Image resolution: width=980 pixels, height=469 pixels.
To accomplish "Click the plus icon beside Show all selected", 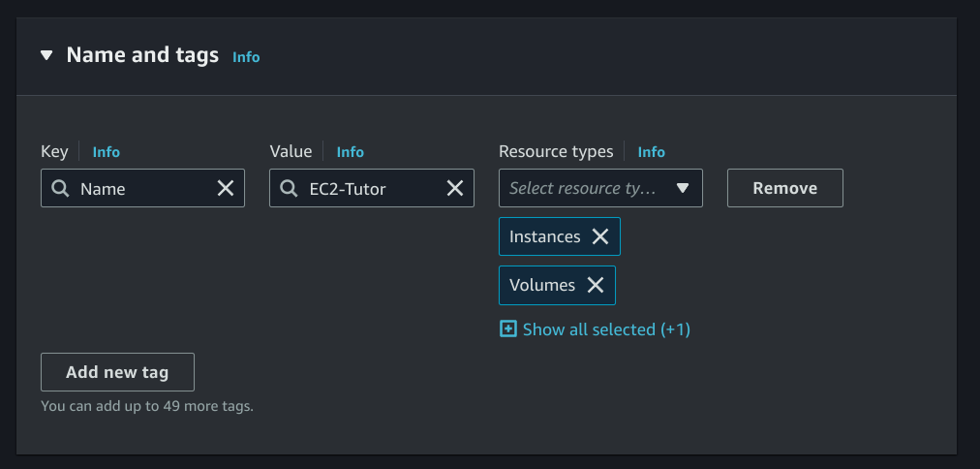I will (x=507, y=329).
